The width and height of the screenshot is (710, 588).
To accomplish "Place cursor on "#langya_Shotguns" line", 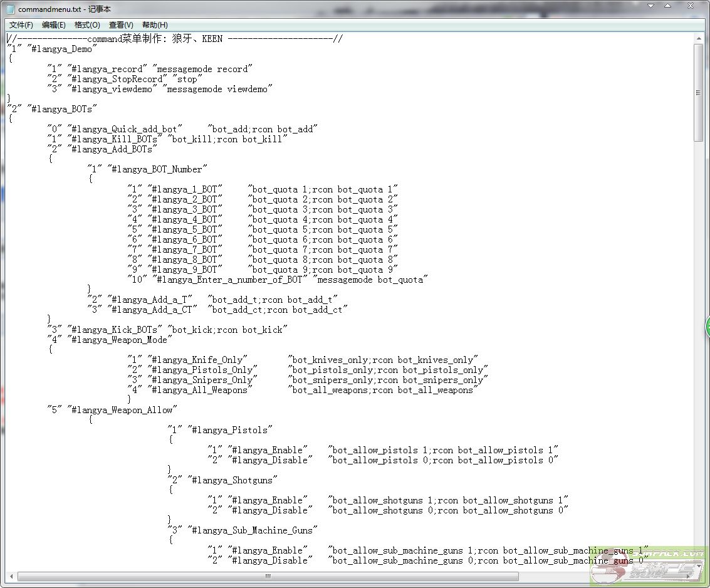I will pyautogui.click(x=233, y=480).
